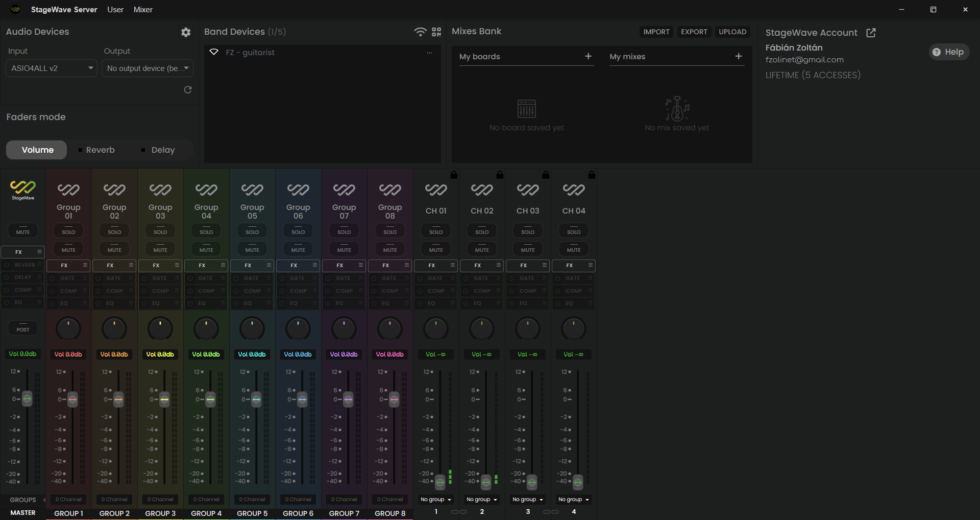Click the Group 03 volume fader handle
The height and width of the screenshot is (520, 980).
[164, 399]
